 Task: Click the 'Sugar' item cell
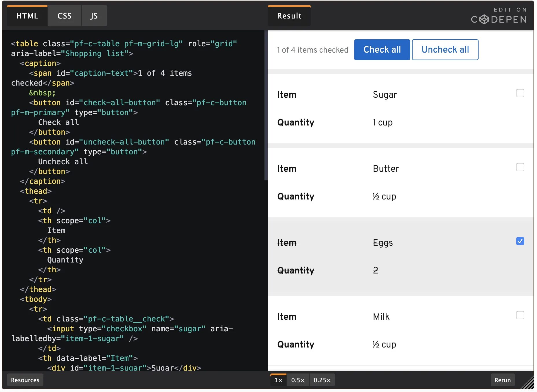385,95
